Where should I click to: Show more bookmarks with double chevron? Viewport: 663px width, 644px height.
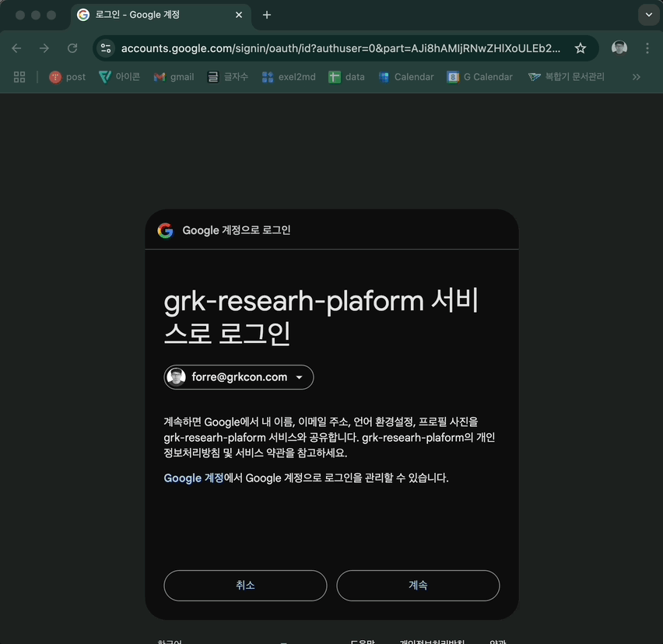636,77
